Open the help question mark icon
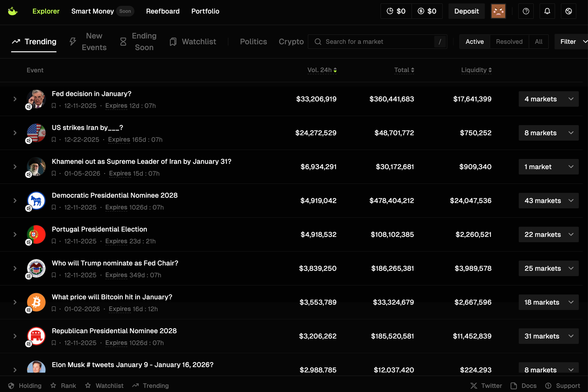Viewport: 588px width, 392px height. click(526, 11)
